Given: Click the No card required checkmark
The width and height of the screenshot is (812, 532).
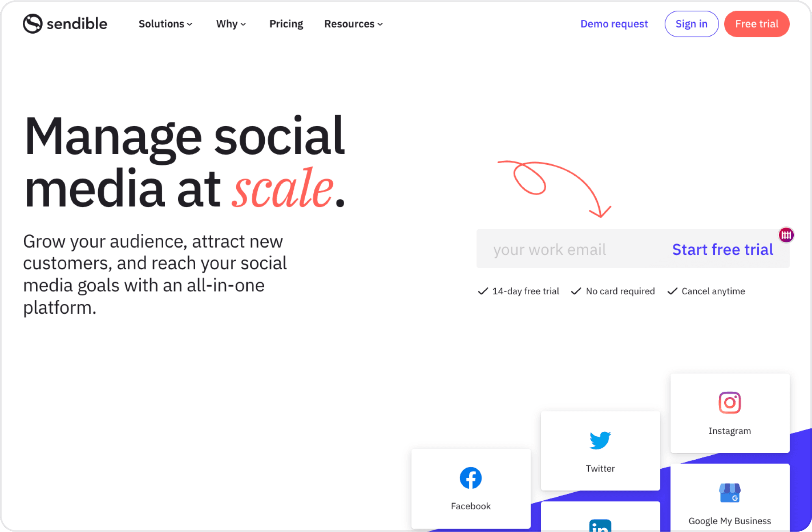Looking at the screenshot, I should coord(576,291).
